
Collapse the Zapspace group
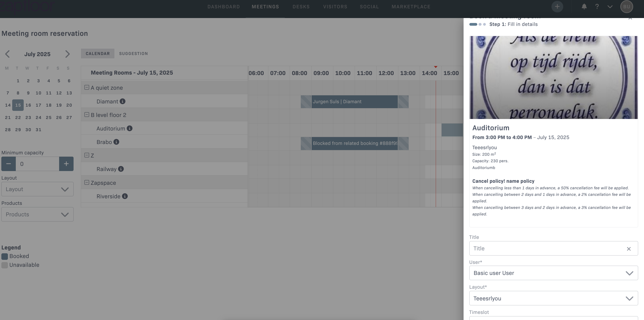(87, 183)
